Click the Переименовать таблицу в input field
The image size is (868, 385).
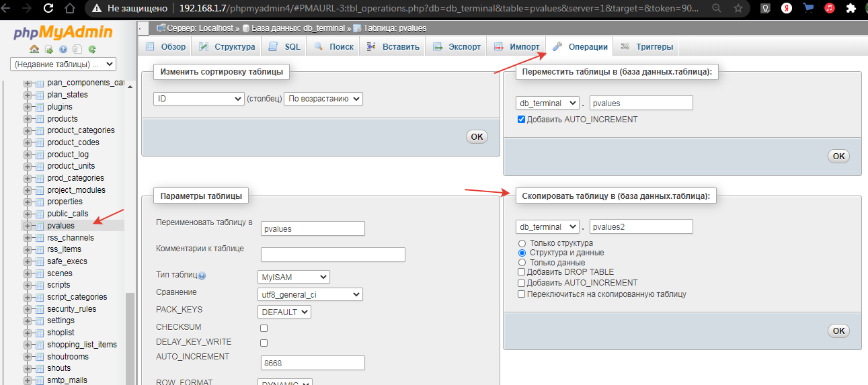(x=313, y=228)
